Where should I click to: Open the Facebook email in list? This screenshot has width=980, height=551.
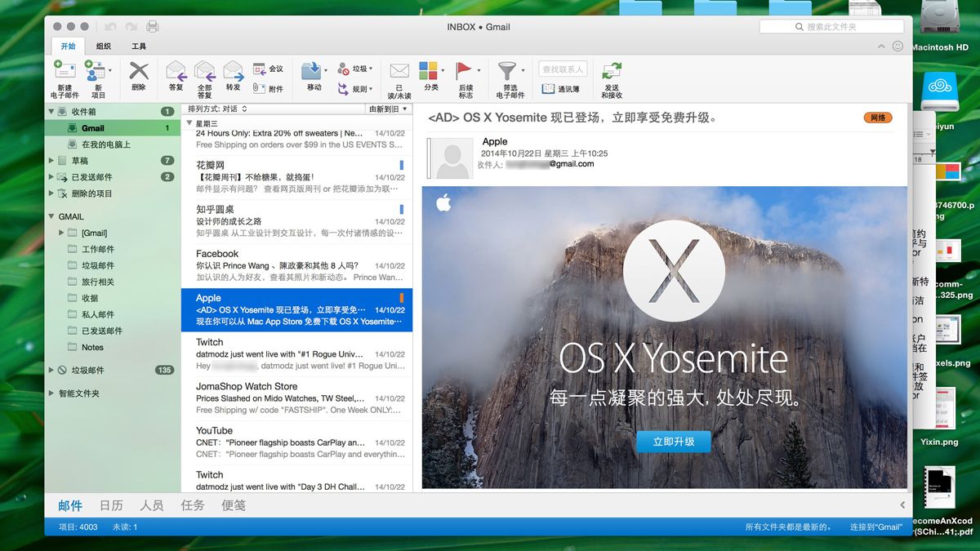(x=296, y=265)
